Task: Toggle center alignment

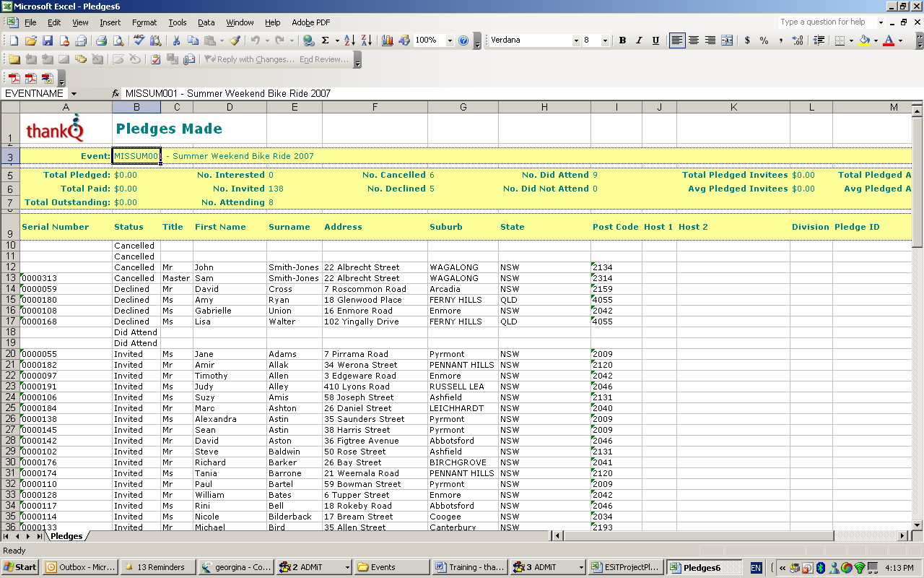Action: click(x=694, y=40)
